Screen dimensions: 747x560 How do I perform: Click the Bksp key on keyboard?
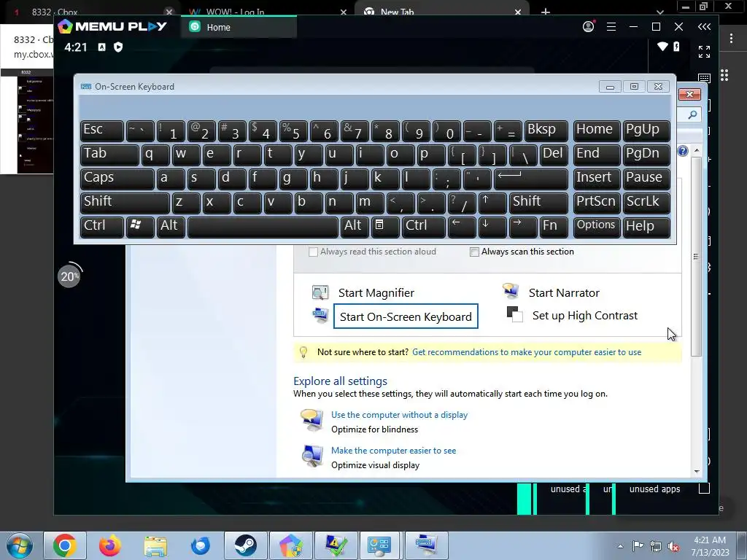click(546, 130)
